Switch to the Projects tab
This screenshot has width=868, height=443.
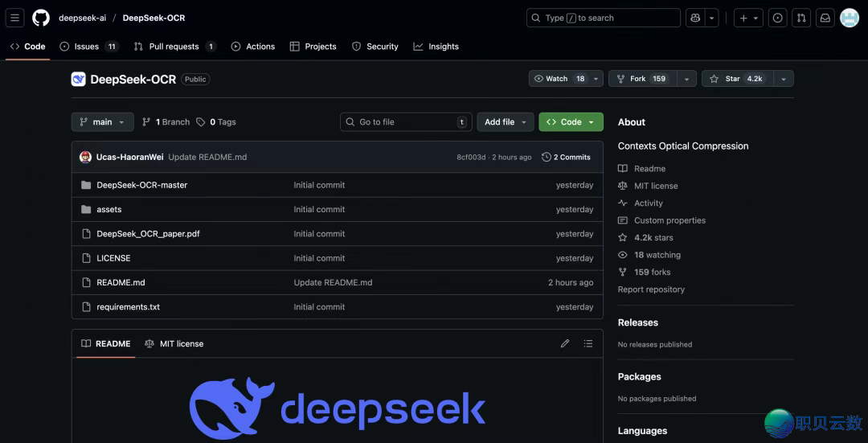click(x=313, y=47)
